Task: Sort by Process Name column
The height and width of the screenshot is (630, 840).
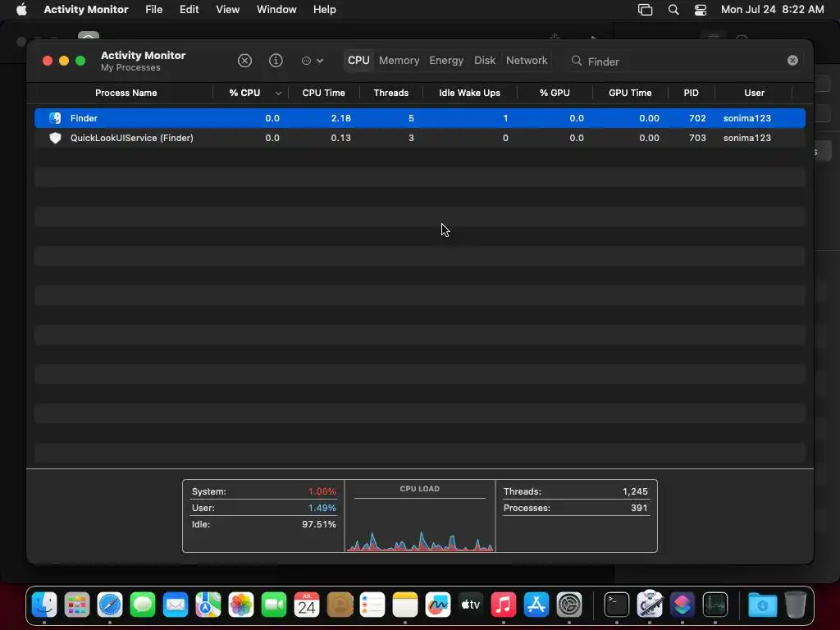Action: [x=126, y=93]
